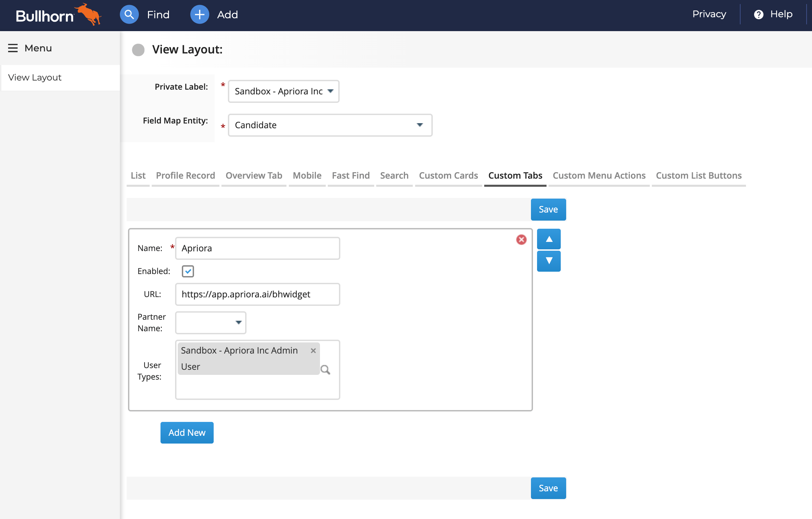Screen dimensions: 812x519
Task: Select the Mobile tab
Action: click(x=307, y=176)
